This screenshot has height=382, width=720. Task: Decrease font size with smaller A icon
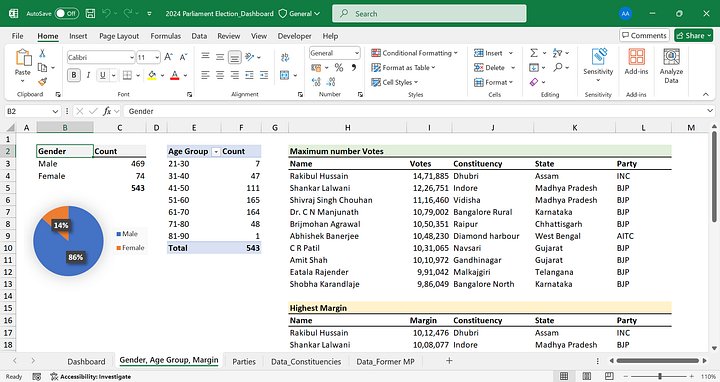coord(183,57)
